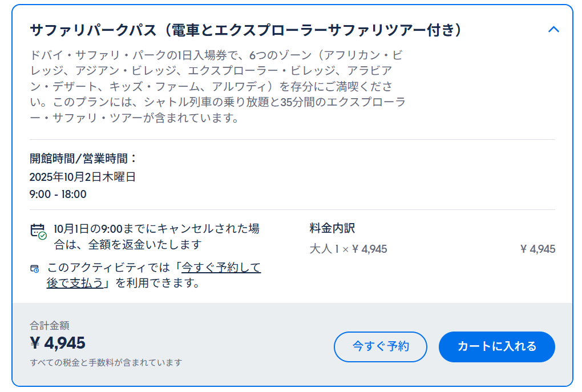Click the right-side ¥ 4,945 price breakdown value
Image resolution: width=582 pixels, height=392 pixels.
pos(537,249)
